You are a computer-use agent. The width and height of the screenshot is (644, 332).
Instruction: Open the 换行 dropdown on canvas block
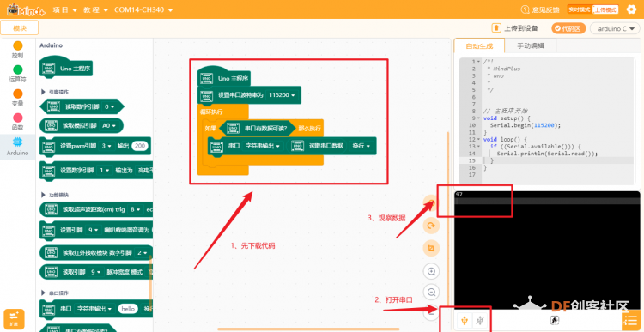361,146
